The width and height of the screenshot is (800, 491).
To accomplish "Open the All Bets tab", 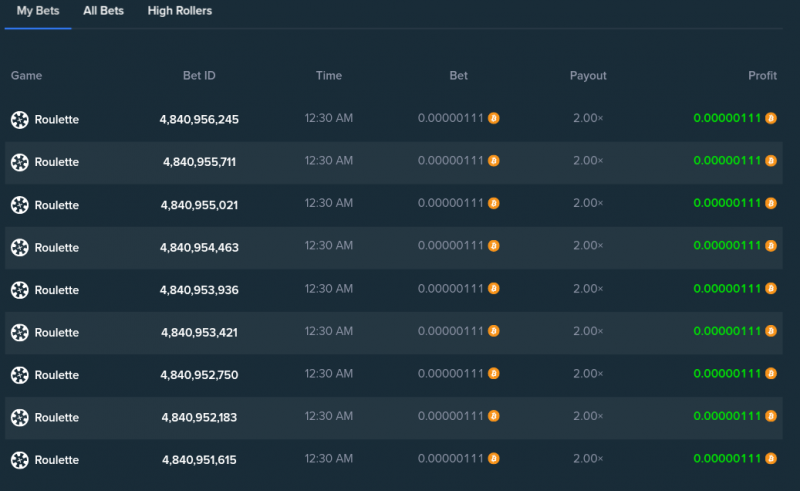I will tap(104, 11).
